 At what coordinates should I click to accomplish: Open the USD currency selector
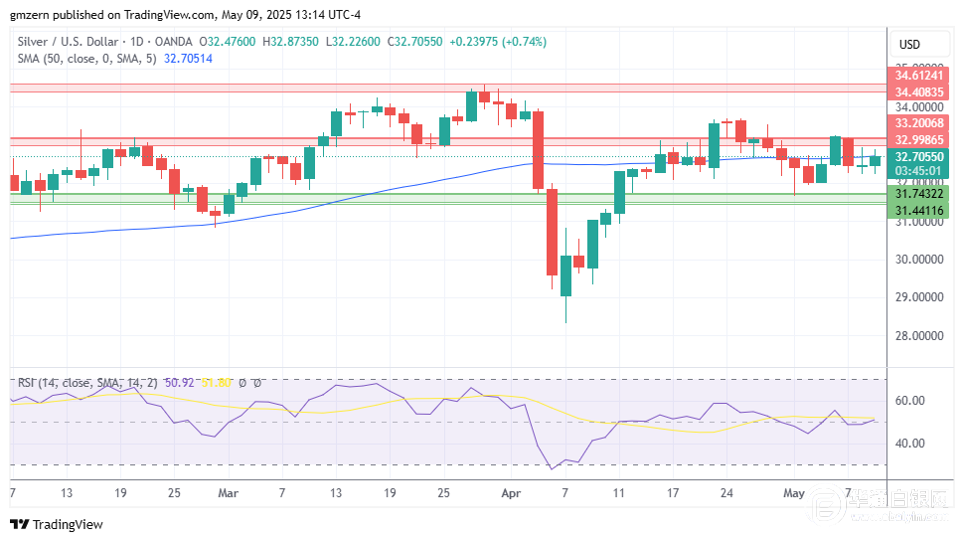click(x=910, y=44)
